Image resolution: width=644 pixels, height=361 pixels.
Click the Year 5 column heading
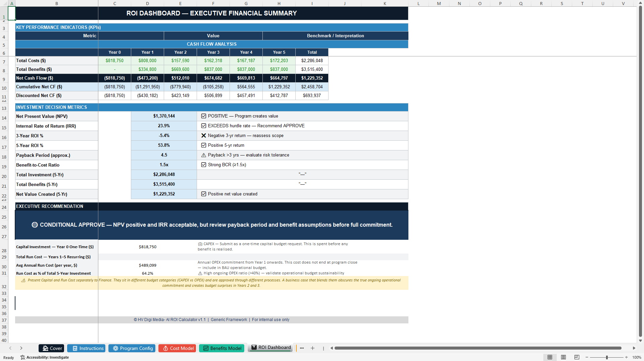click(x=279, y=52)
